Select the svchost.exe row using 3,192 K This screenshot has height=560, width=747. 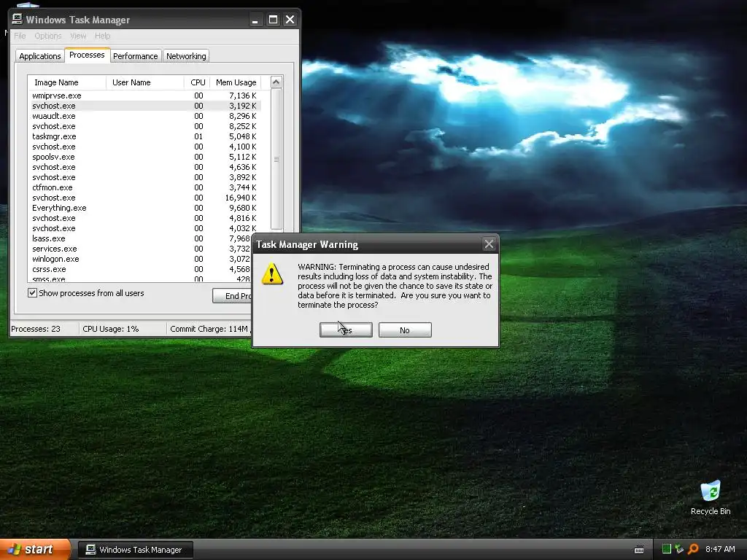(144, 106)
